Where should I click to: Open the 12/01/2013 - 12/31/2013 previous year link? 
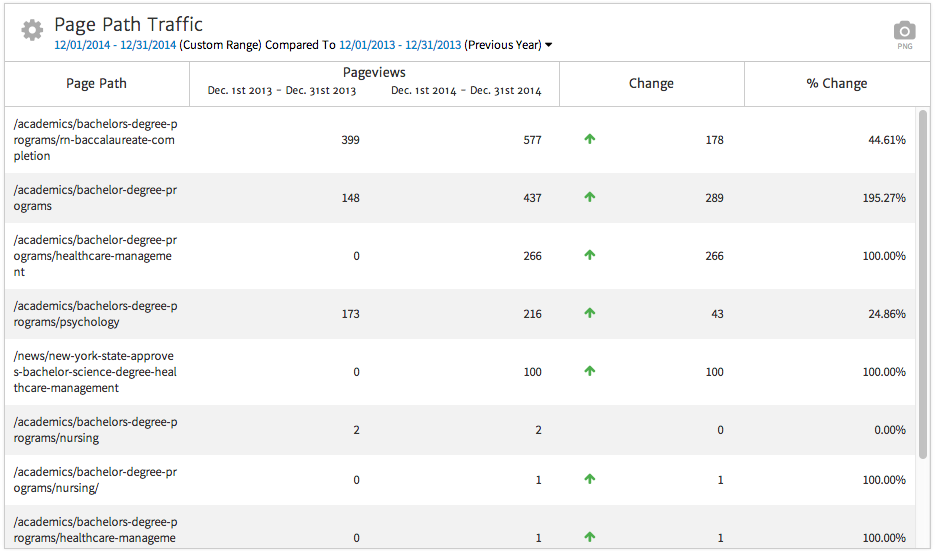(400, 45)
